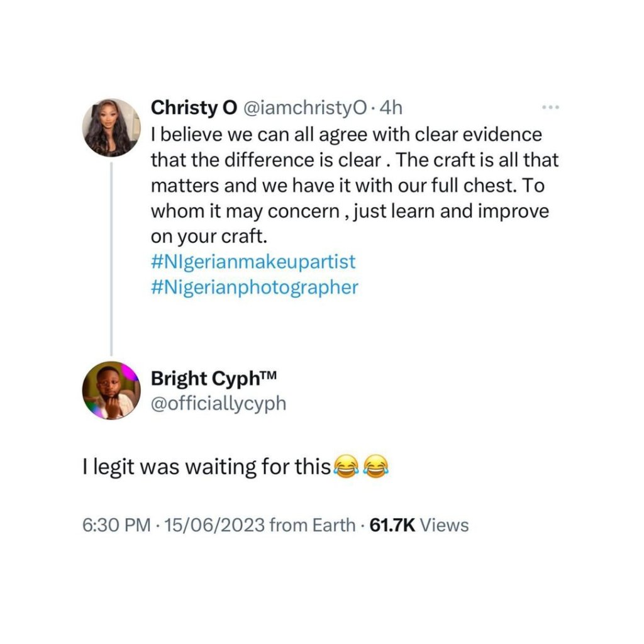Open the @officiallycyph handle
Image resolution: width=644 pixels, height=644 pixels.
[218, 403]
